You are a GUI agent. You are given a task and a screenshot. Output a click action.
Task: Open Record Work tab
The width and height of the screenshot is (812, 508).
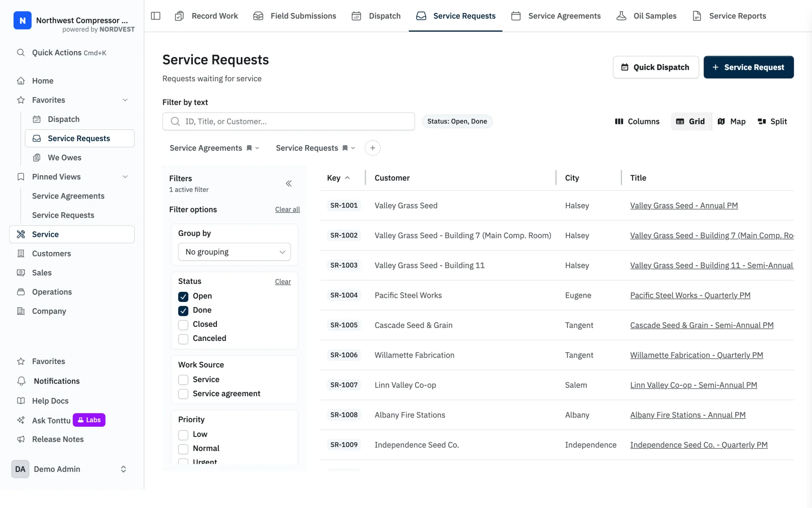point(206,16)
